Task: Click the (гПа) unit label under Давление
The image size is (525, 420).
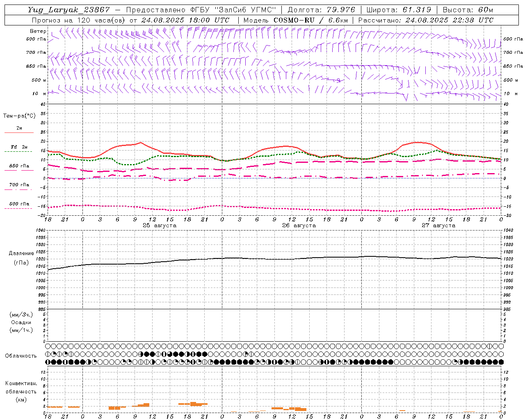Action: point(21,263)
